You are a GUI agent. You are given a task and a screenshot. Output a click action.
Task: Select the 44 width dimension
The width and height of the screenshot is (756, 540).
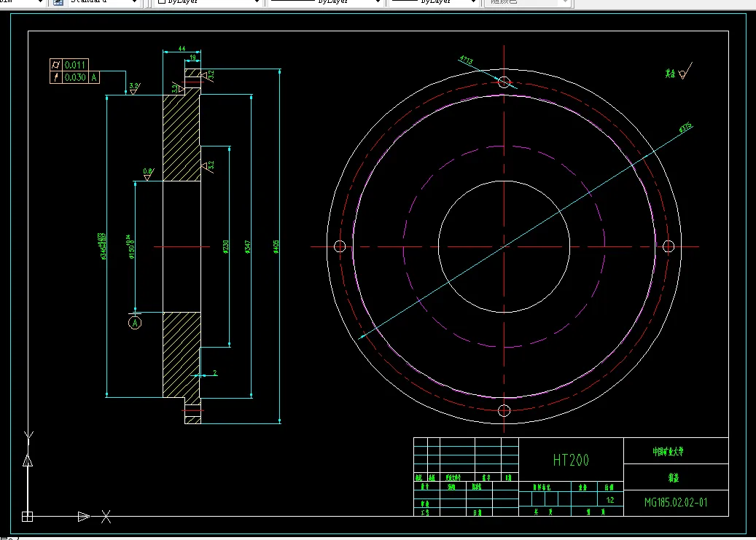click(x=182, y=49)
